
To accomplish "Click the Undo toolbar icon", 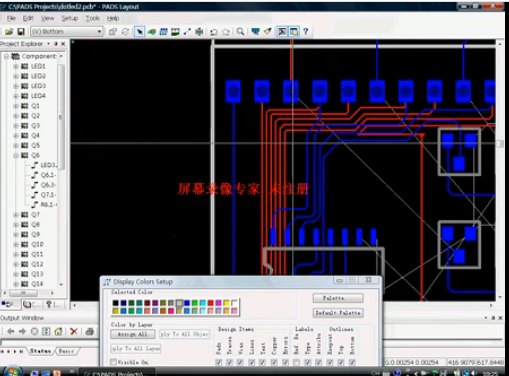I will 214,32.
